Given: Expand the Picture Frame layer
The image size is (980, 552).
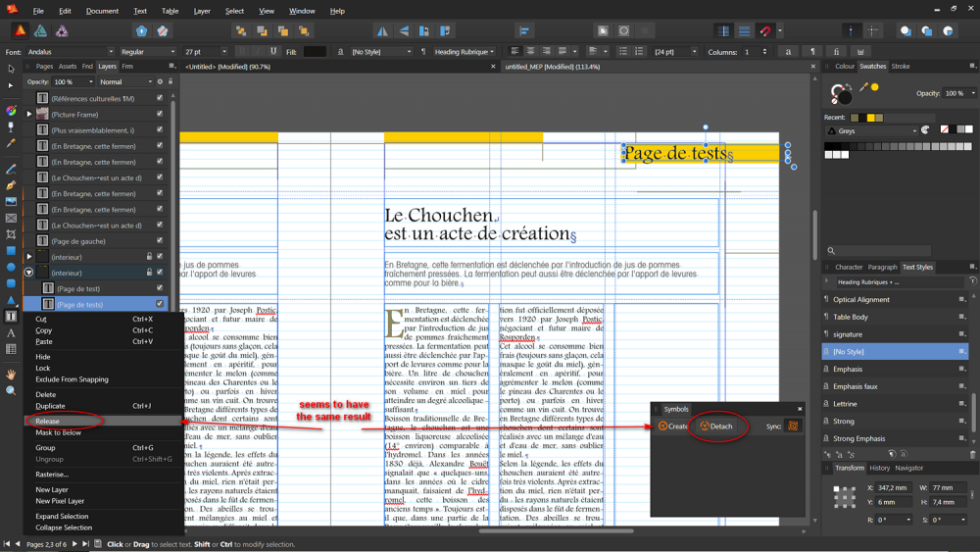Looking at the screenshot, I should coord(29,114).
